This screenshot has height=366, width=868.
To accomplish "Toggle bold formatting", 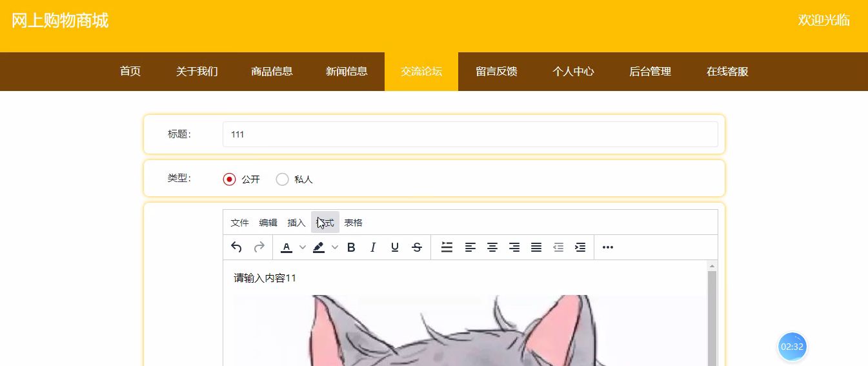I will click(x=351, y=247).
